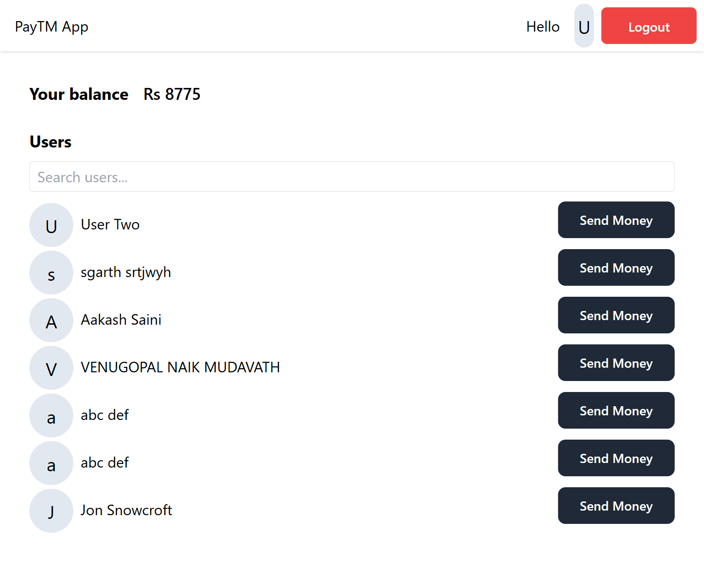Select the Jon Snowcroft name text
This screenshot has height=588, width=704.
(x=126, y=510)
